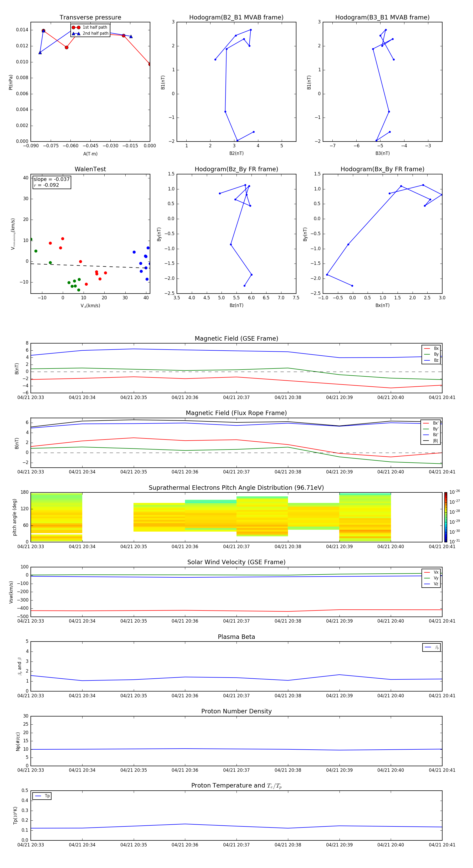473x868 pixels.
Task: Click the 'Np(#/cc)' axis label
Action: point(18,741)
